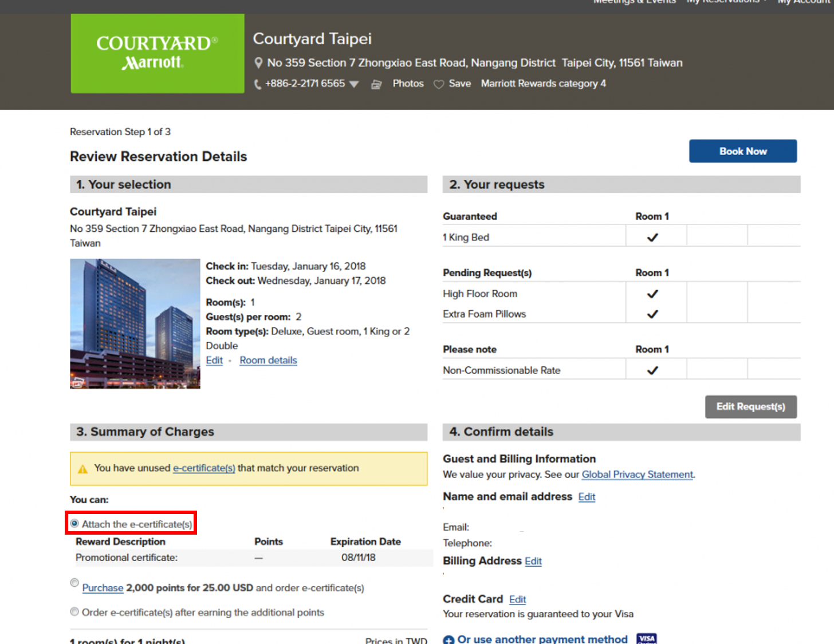Click the Save hotel link
This screenshot has height=644, width=834.
click(460, 84)
